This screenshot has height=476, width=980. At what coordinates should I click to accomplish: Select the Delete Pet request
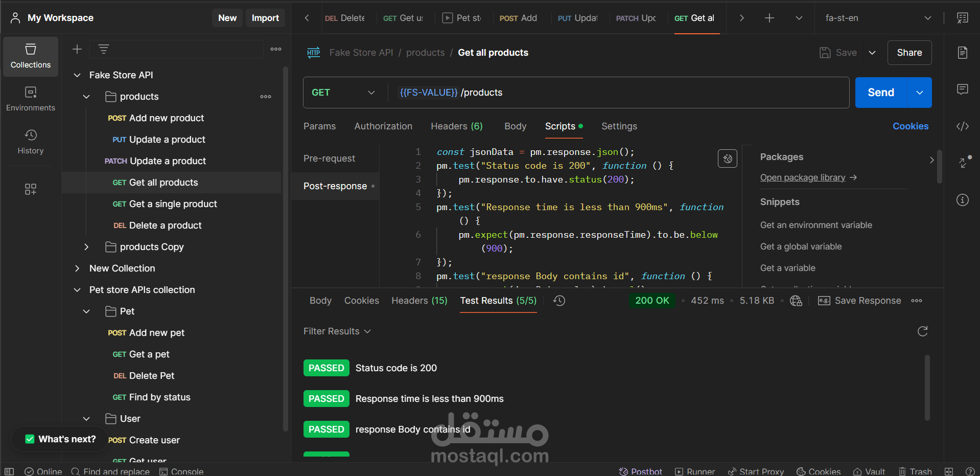152,376
